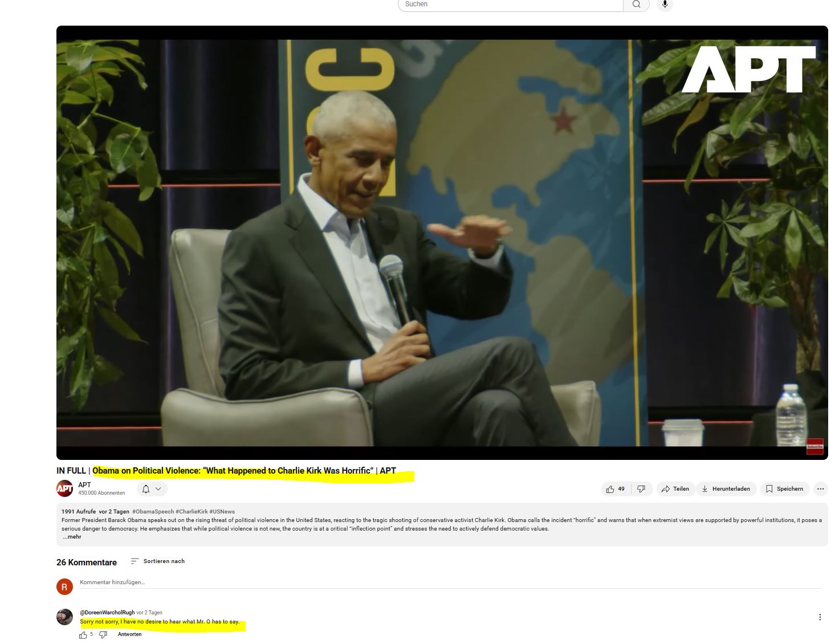Expand description with ...mehr
The width and height of the screenshot is (835, 644).
click(x=72, y=537)
